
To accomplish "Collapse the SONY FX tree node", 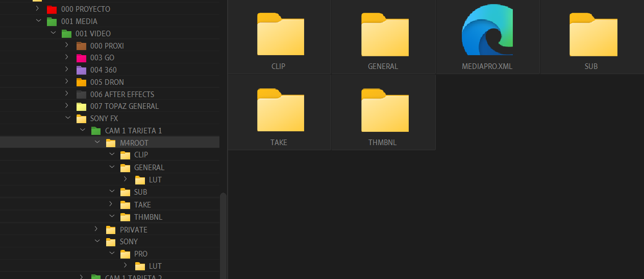I will (x=67, y=118).
